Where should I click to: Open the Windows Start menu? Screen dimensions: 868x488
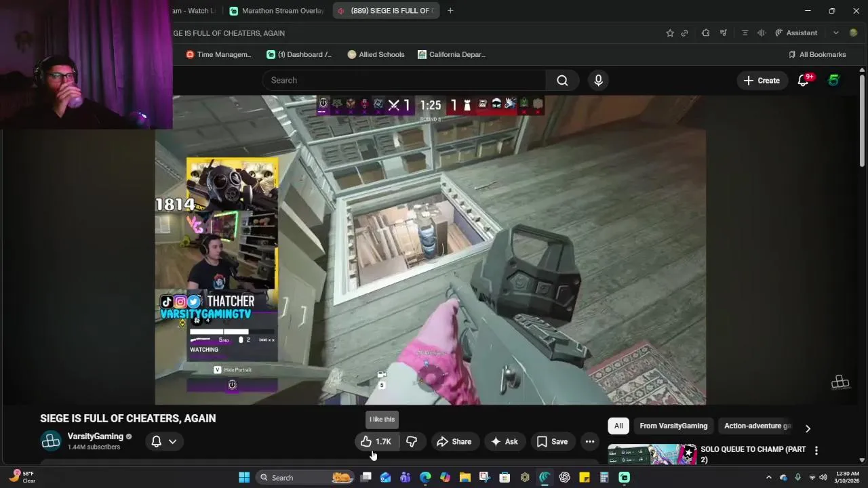point(244,477)
